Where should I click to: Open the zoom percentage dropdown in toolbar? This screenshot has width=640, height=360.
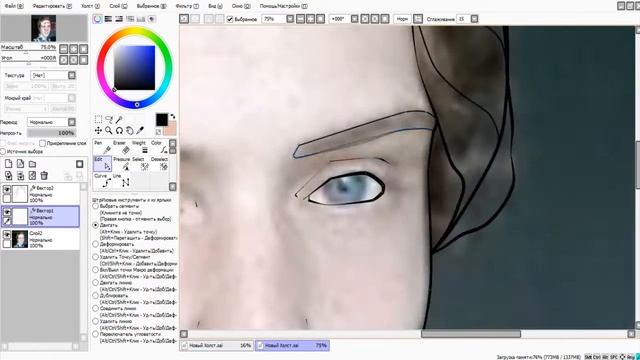point(290,19)
